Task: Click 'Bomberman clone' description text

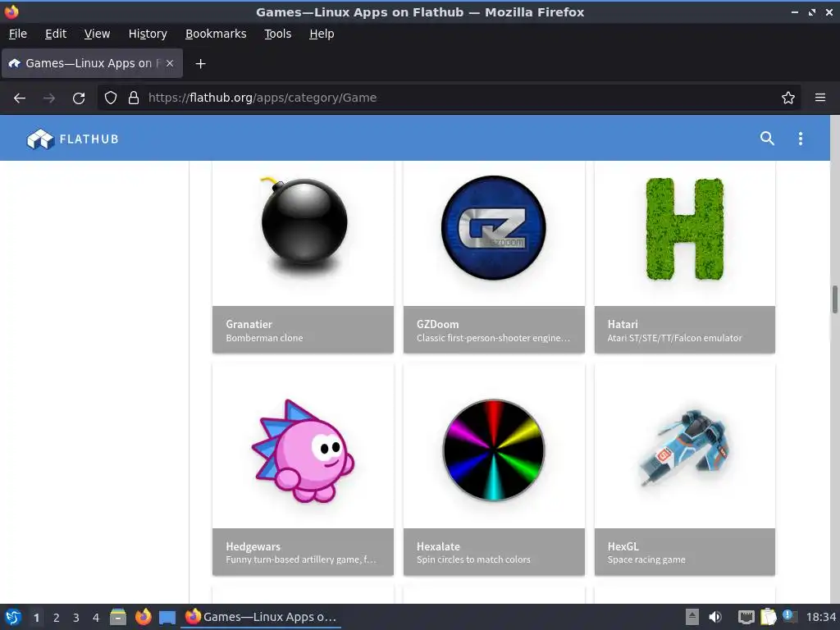Action: pos(264,338)
